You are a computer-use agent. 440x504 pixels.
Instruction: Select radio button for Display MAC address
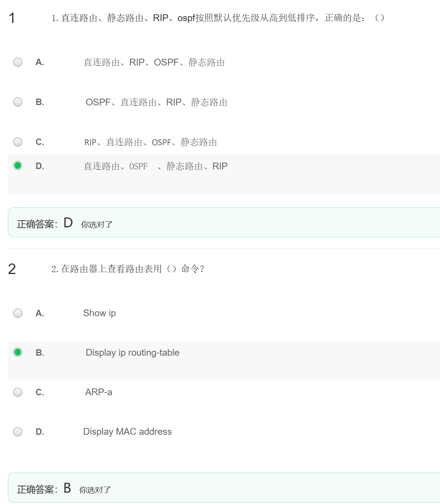point(18,432)
